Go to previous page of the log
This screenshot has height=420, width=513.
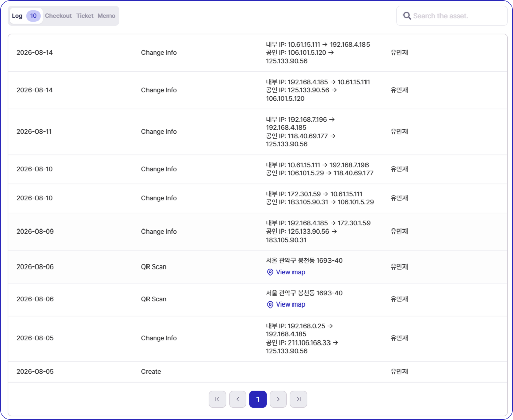(x=238, y=399)
